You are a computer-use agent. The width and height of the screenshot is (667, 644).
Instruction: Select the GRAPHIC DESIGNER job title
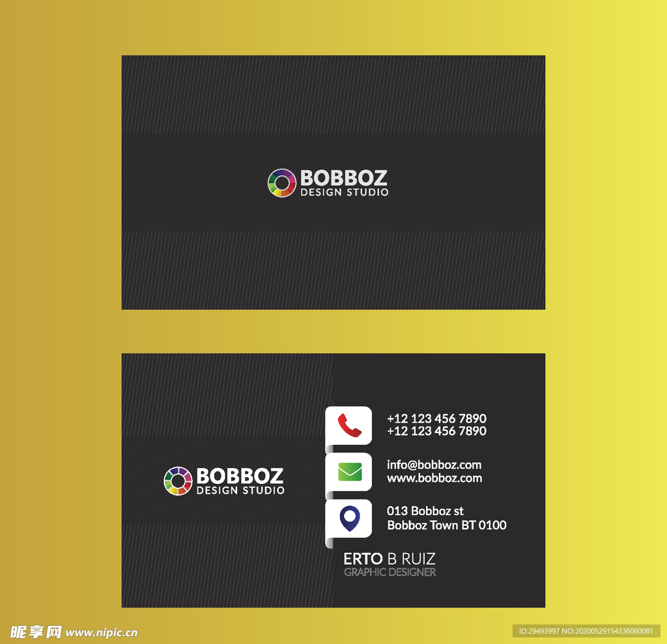tap(390, 572)
